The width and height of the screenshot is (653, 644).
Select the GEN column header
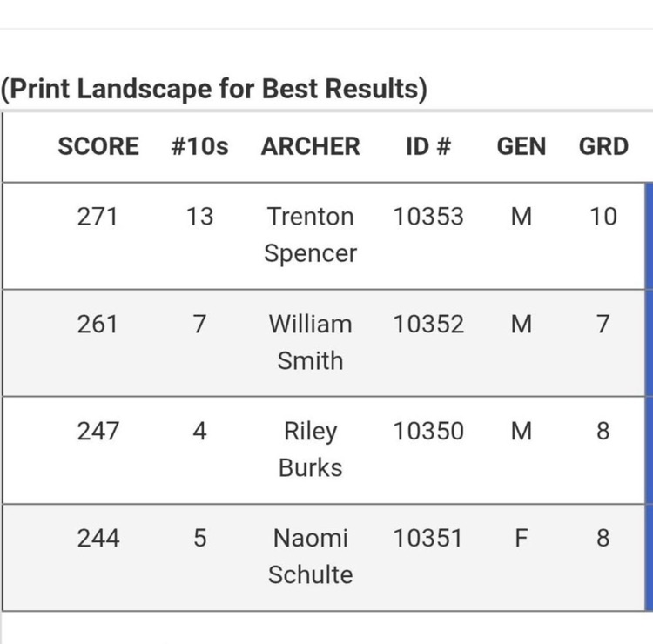coord(522,146)
